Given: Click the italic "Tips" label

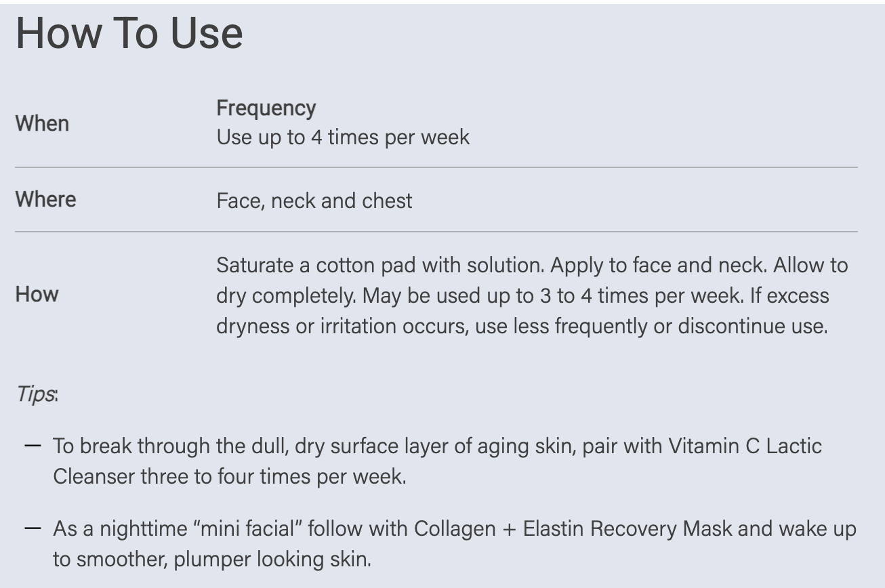Looking at the screenshot, I should point(35,394).
